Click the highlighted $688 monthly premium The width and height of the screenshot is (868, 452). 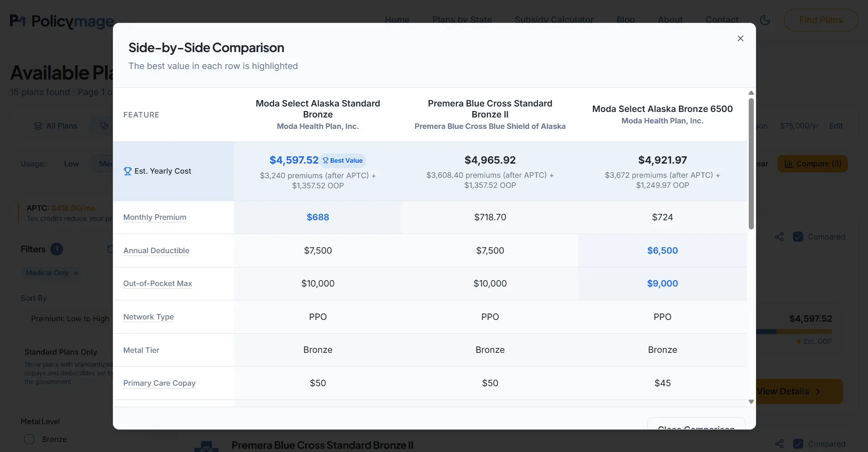(x=318, y=217)
